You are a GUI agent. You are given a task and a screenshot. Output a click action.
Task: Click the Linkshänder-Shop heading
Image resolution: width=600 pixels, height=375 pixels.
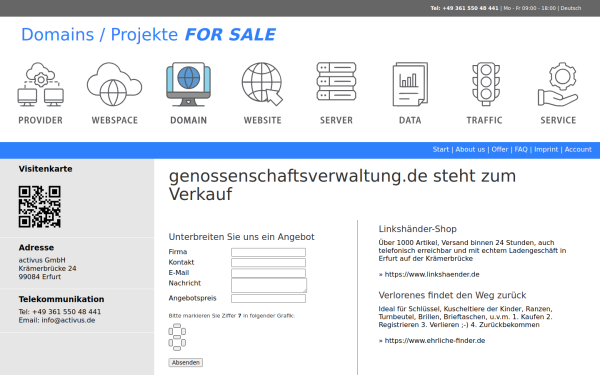click(417, 229)
